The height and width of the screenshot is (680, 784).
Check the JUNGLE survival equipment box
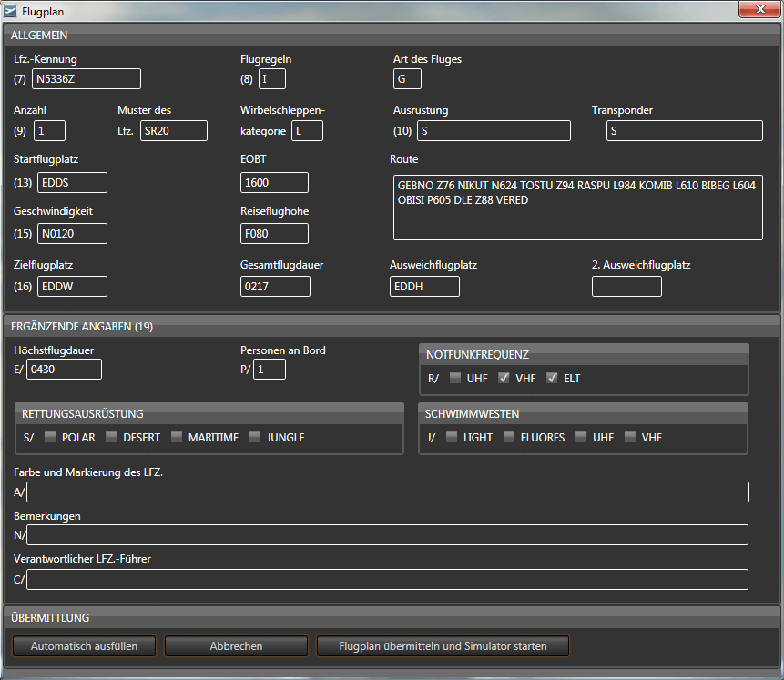[x=255, y=437]
